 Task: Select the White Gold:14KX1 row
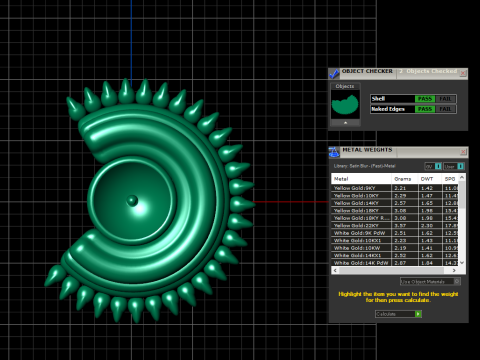[x=395, y=256]
